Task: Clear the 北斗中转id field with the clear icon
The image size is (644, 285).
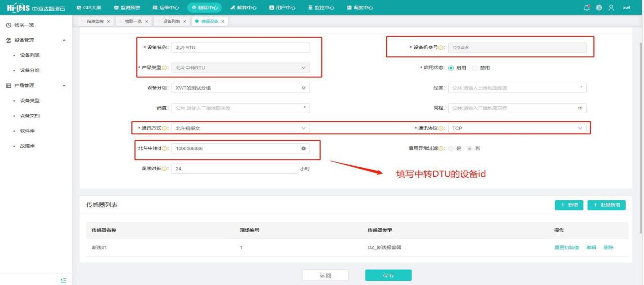Action: [303, 148]
